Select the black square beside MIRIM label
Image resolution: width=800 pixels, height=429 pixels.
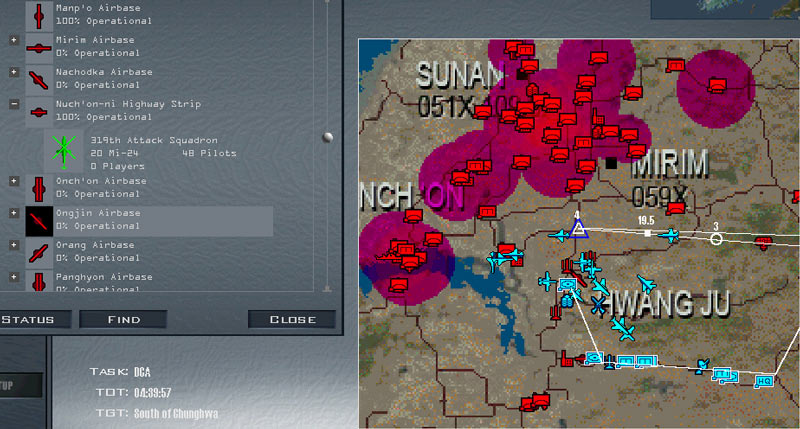611,163
